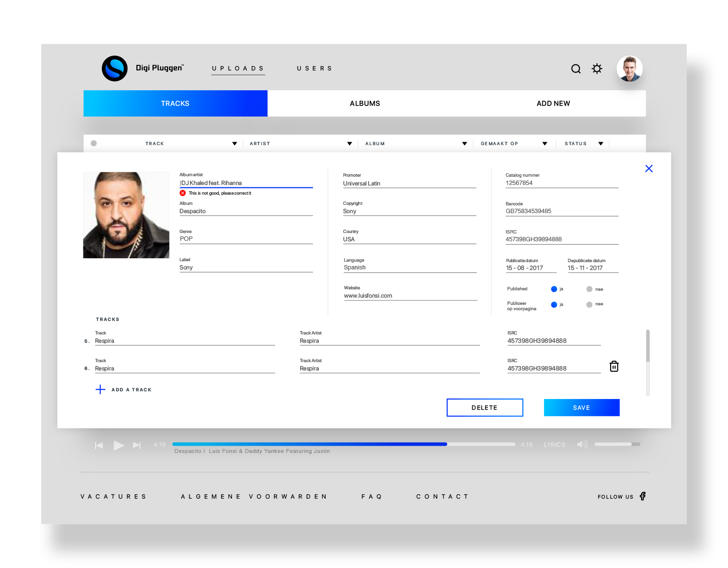Expand the Track column dropdown arrow
728x568 pixels.
click(x=234, y=144)
